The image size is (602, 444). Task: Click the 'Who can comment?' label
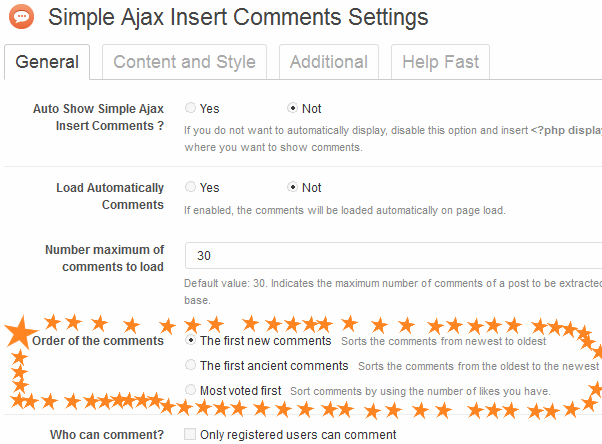(107, 435)
